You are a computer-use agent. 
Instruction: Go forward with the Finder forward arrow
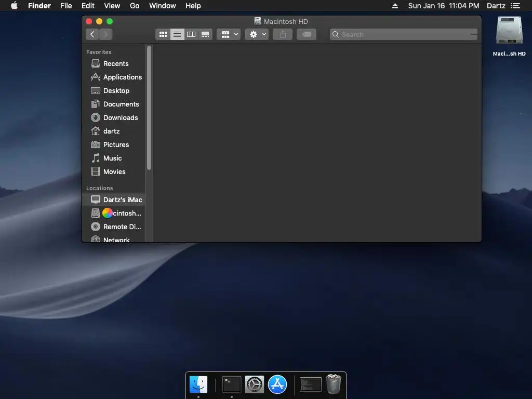106,34
